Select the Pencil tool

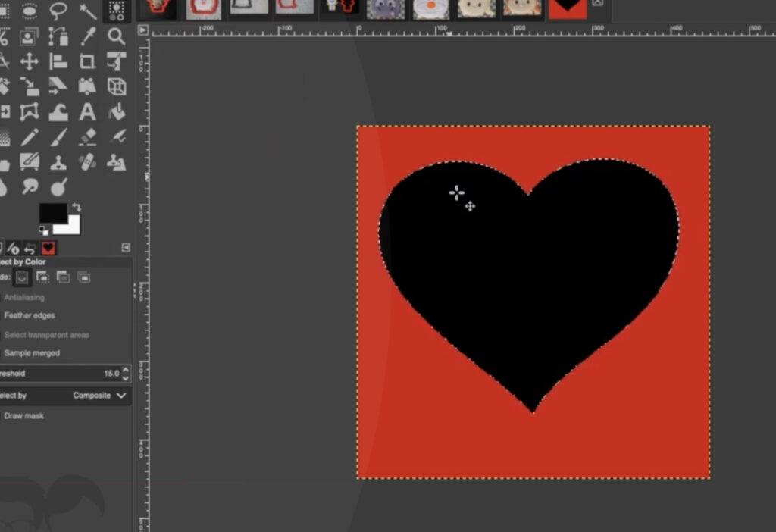point(30,137)
